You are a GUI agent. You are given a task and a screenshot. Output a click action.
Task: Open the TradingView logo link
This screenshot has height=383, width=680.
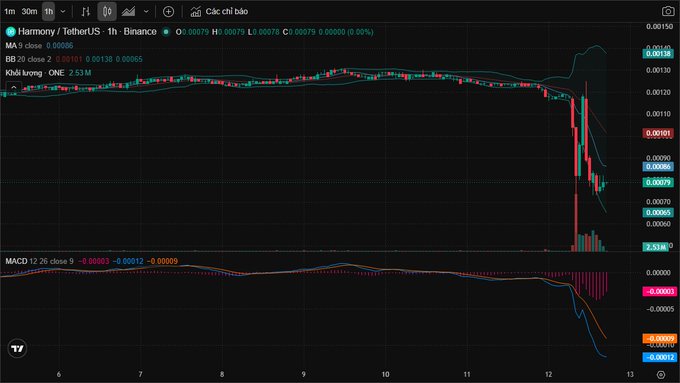pyautogui.click(x=17, y=349)
